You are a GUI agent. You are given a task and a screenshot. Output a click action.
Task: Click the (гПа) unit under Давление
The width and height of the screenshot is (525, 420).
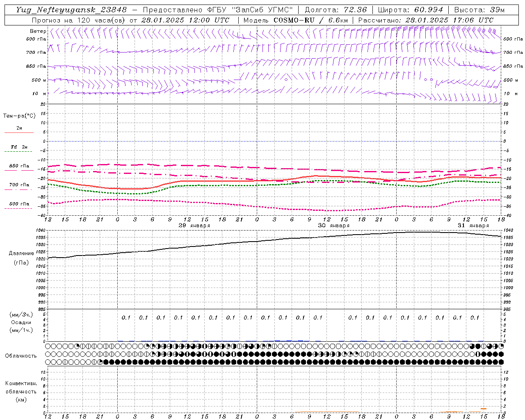(x=21, y=262)
